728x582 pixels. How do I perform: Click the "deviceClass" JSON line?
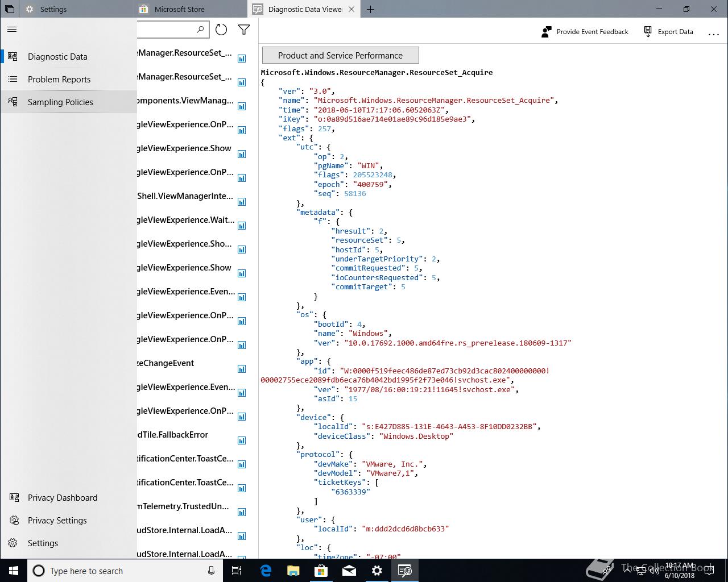tap(383, 436)
